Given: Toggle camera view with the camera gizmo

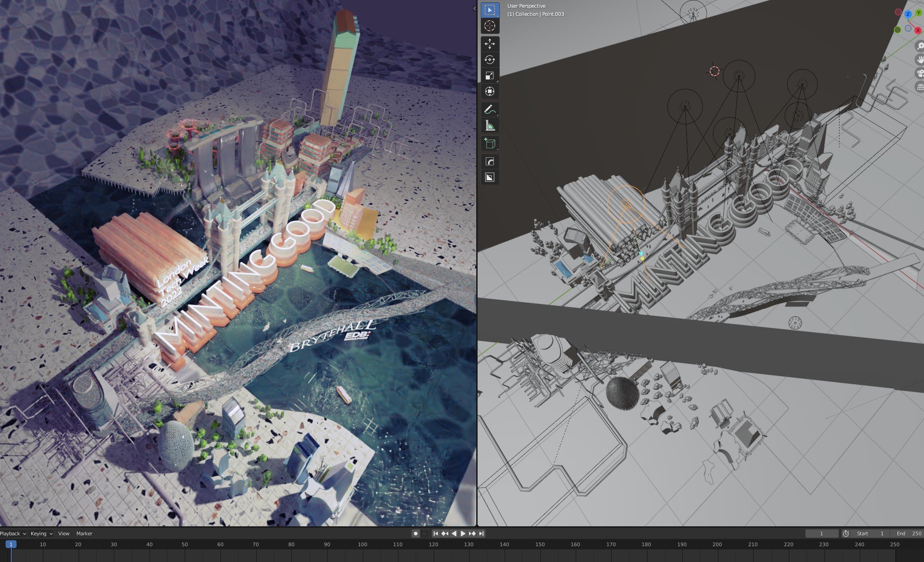Looking at the screenshot, I should point(919,73).
